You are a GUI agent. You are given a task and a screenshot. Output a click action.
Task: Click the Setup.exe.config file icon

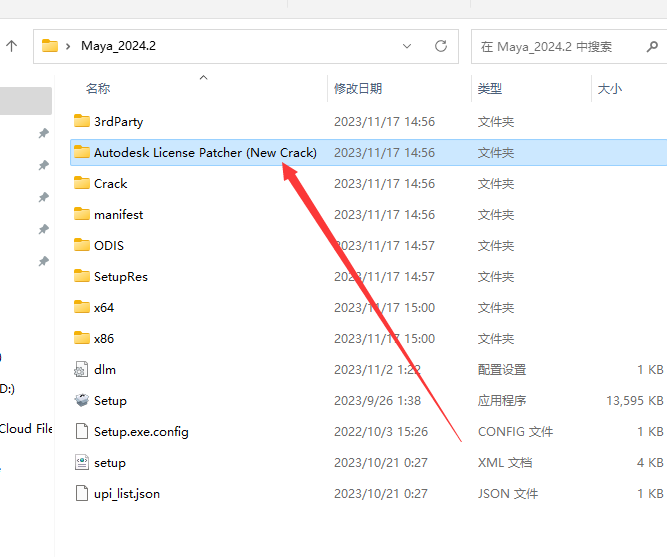click(x=82, y=432)
